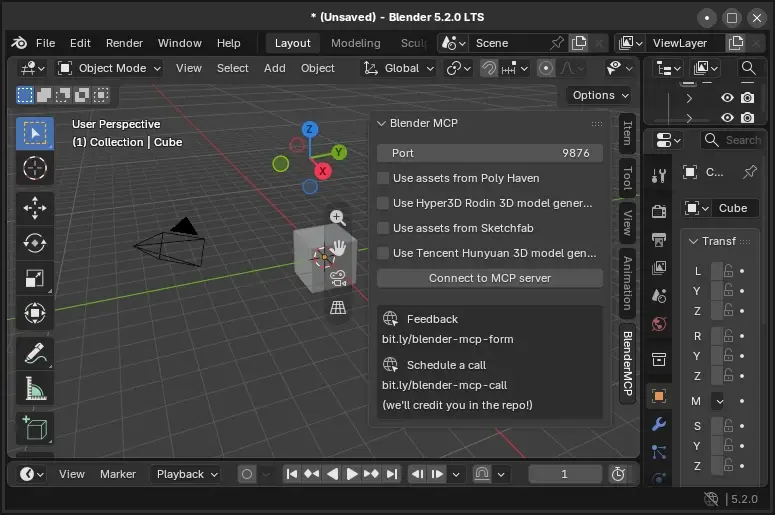Open the Item sidebar tab
775x515 pixels.
coord(627,133)
